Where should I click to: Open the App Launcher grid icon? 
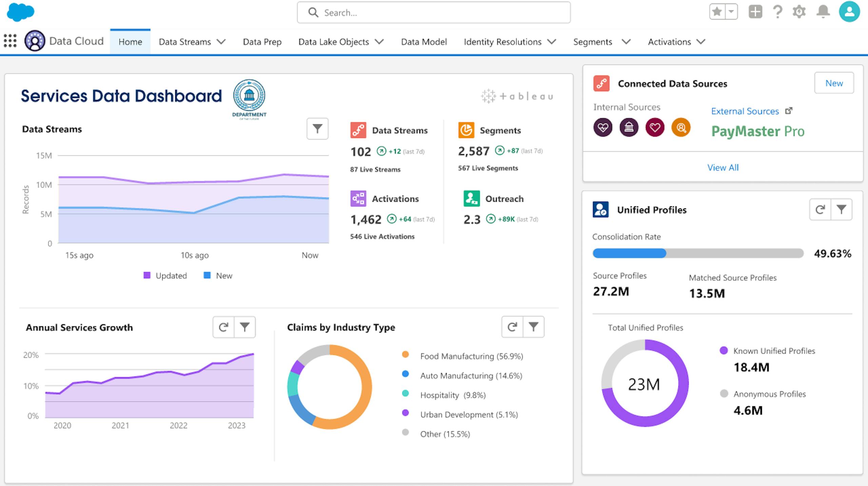pyautogui.click(x=10, y=41)
